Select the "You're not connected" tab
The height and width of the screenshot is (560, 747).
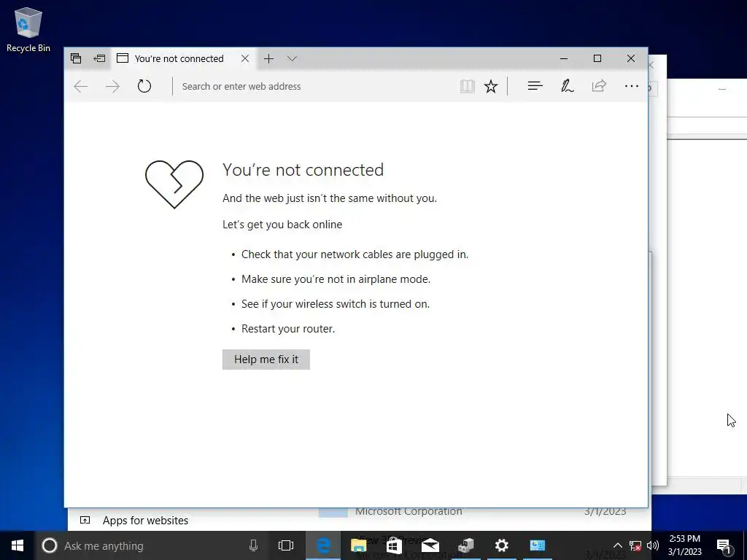pos(179,58)
